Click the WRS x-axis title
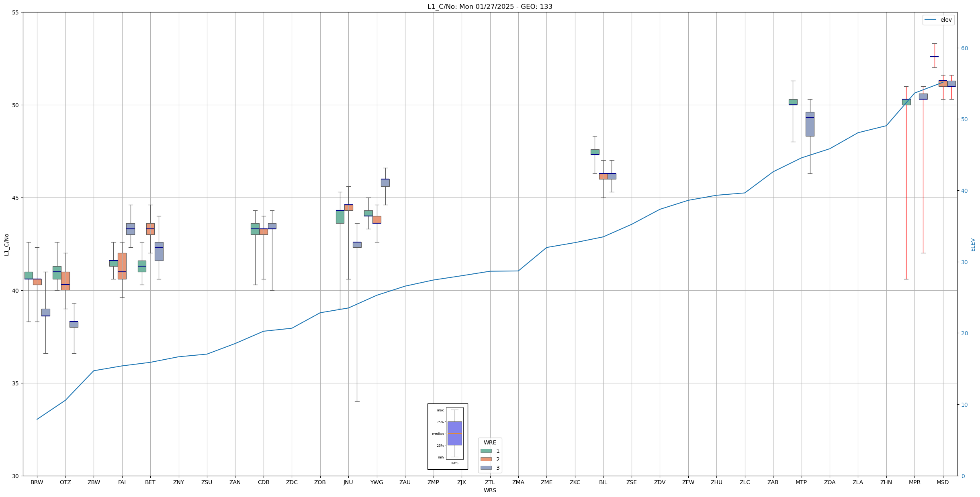Screen dimensions: 980x497 (x=490, y=490)
